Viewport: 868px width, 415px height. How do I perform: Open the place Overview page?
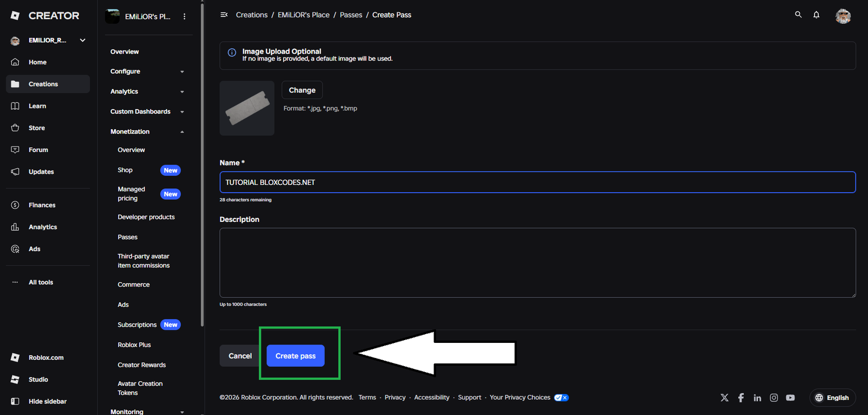coord(125,52)
